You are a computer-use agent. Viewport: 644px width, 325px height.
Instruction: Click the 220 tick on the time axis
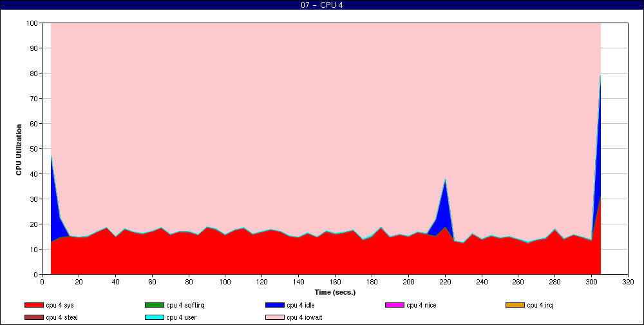[x=445, y=282]
